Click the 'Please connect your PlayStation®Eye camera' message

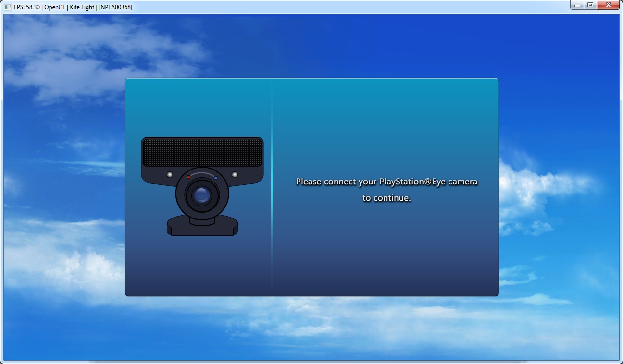pos(387,182)
